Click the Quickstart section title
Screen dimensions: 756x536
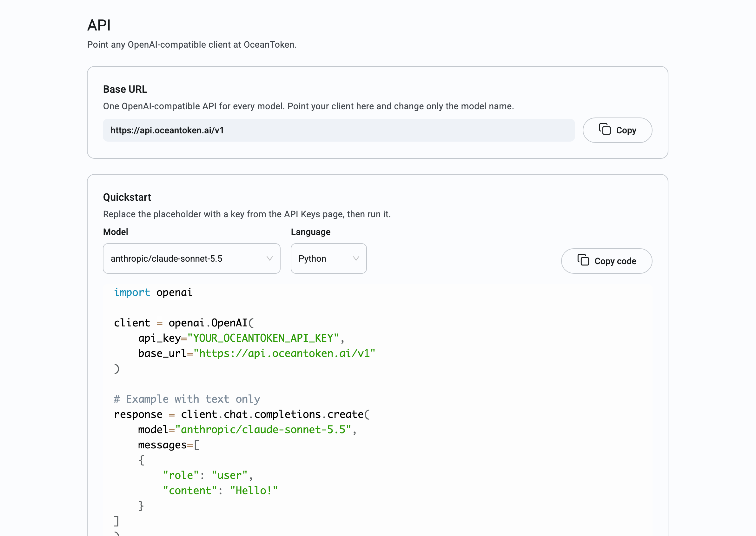[127, 197]
